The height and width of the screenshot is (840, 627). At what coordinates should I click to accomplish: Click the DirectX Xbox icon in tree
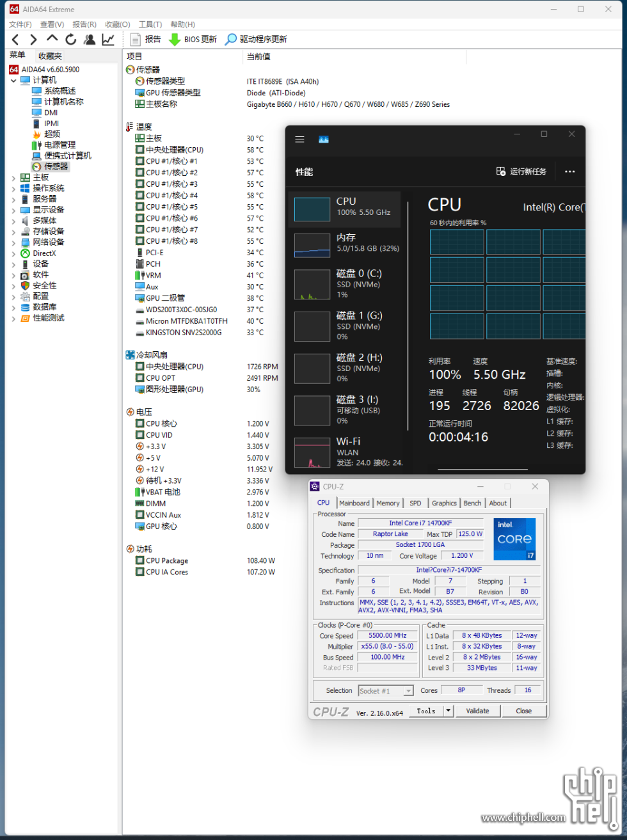click(x=26, y=253)
